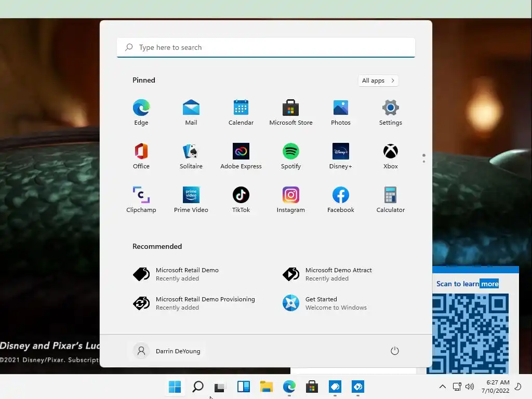Launch the TikTok app

pos(241,200)
